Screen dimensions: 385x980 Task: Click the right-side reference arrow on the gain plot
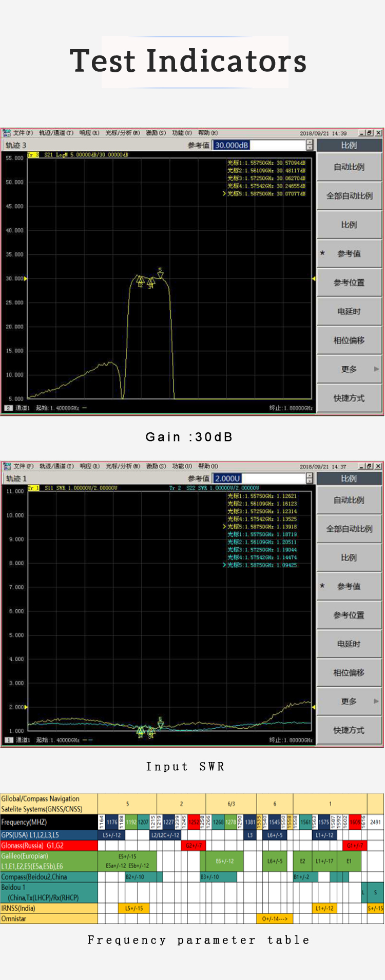click(x=313, y=278)
